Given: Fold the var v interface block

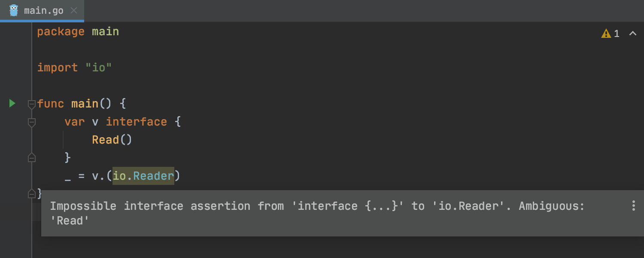Looking at the screenshot, I should tap(31, 123).
